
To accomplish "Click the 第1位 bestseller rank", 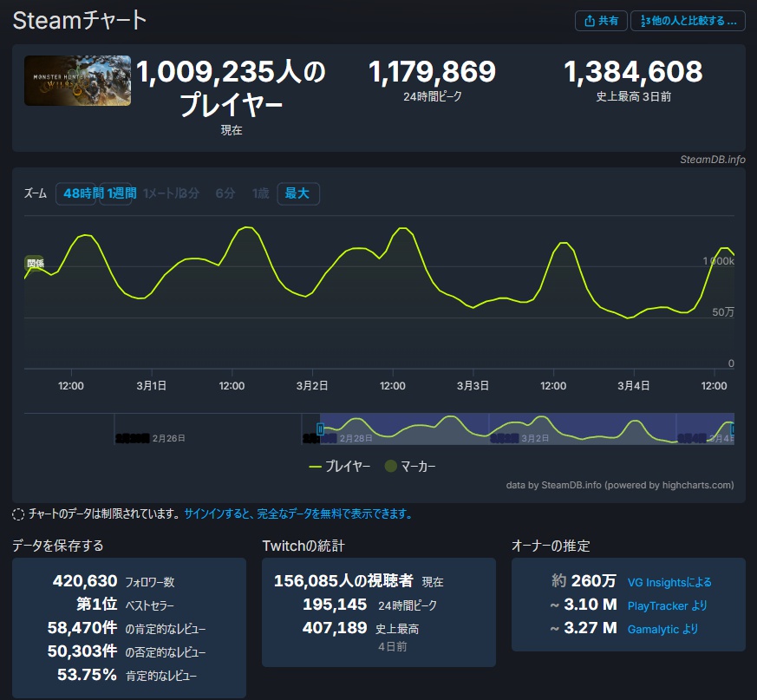I will pyautogui.click(x=96, y=604).
